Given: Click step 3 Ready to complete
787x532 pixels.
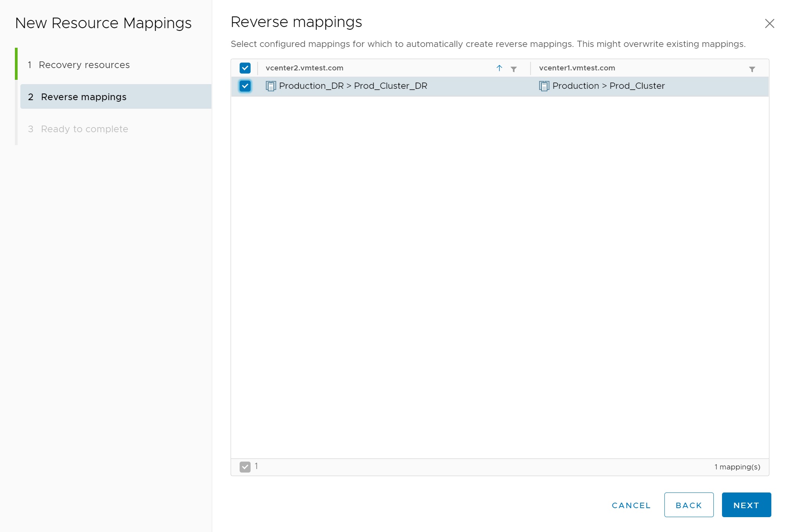Looking at the screenshot, I should [x=84, y=129].
